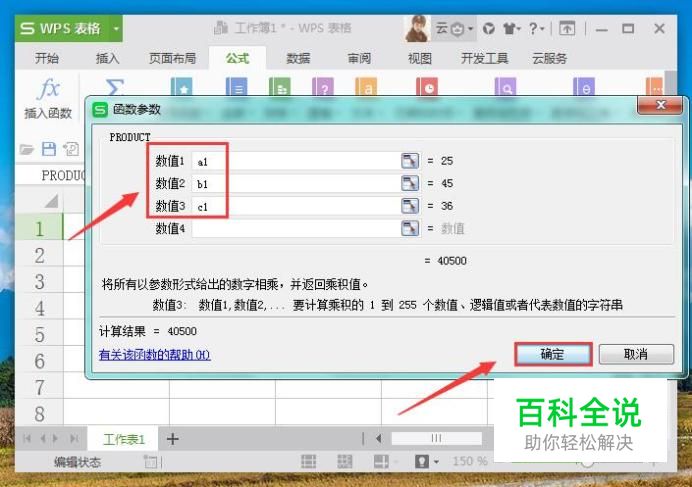The width and height of the screenshot is (692, 487).
Task: Click the horizontal scrollbar left arrow
Action: (x=379, y=438)
